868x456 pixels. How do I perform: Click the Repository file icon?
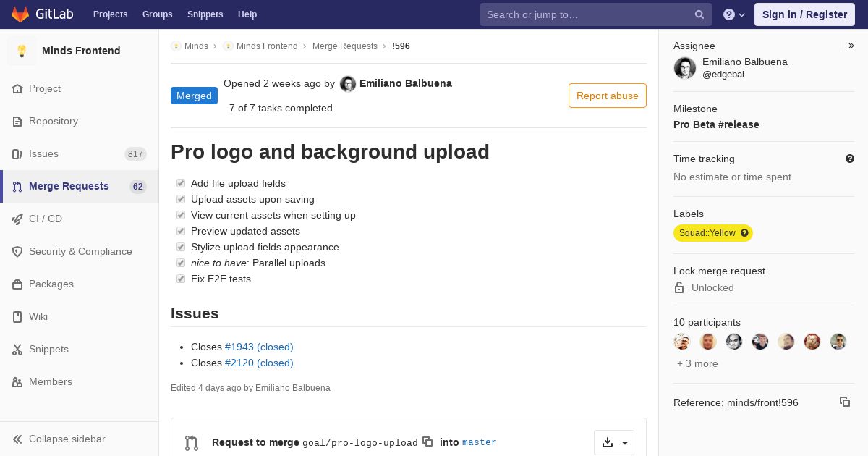[x=17, y=122]
